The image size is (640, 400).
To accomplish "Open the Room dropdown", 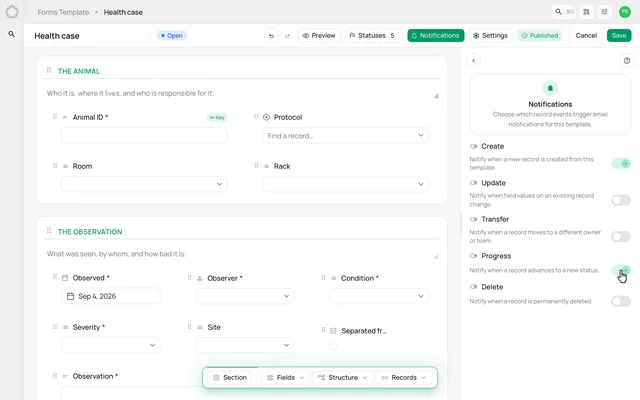I will pos(144,184).
